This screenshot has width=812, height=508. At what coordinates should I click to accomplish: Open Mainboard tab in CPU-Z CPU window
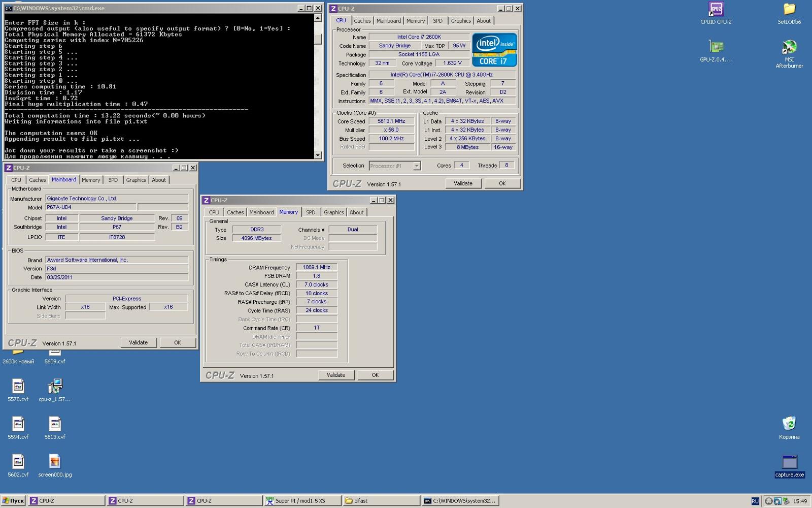pyautogui.click(x=389, y=21)
